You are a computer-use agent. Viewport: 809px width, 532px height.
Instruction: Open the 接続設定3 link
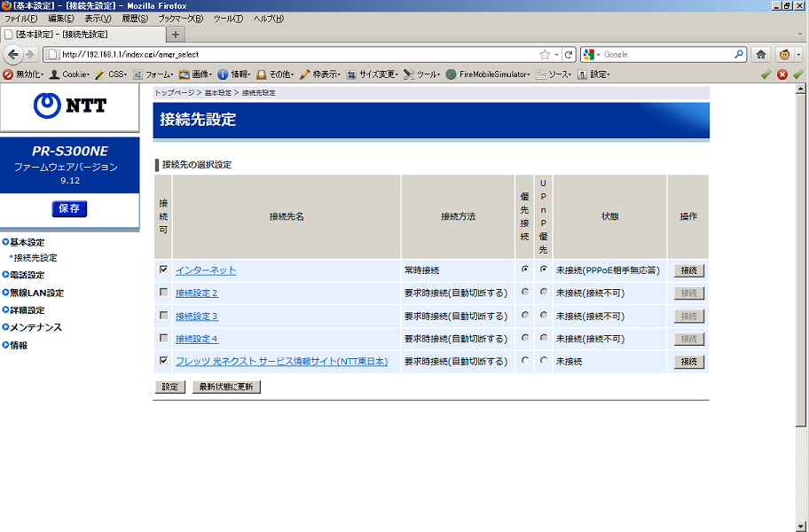coord(197,316)
